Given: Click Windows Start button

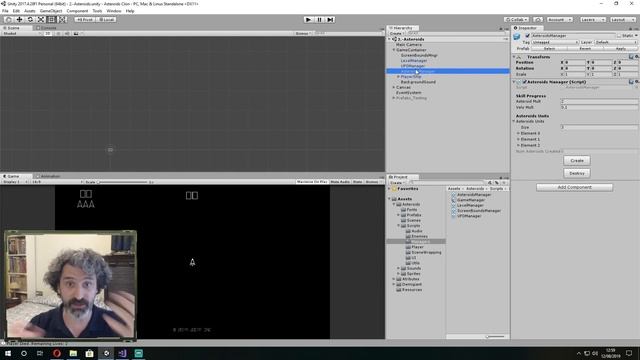Looking at the screenshot, I should click(x=8, y=353).
